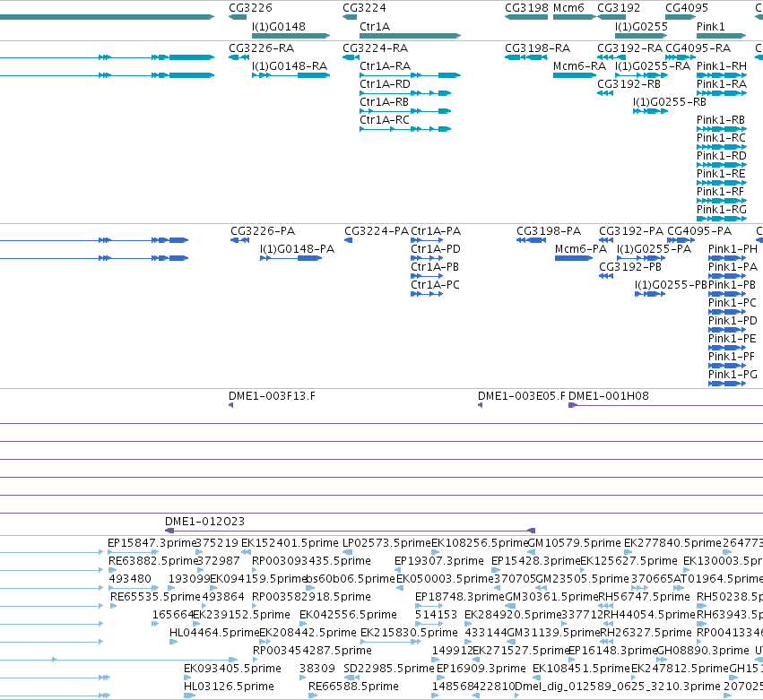Click the RE63882.5prime EST label
763x700 pixels.
[x=152, y=561]
